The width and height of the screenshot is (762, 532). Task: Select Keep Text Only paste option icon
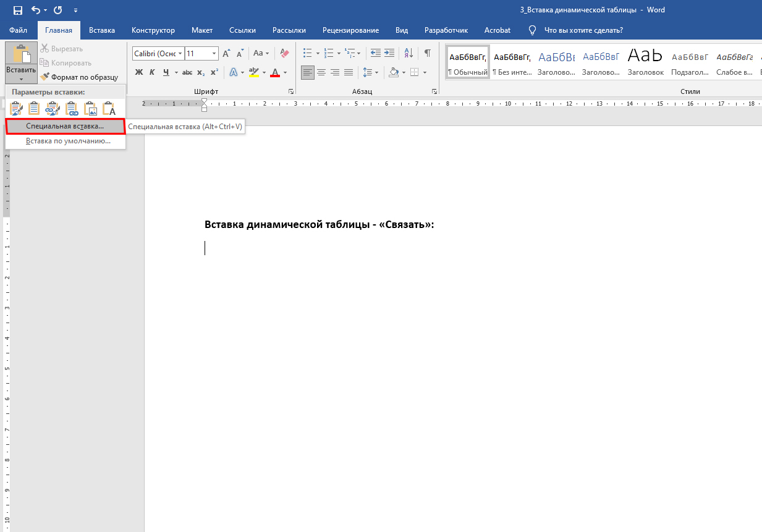coord(109,109)
